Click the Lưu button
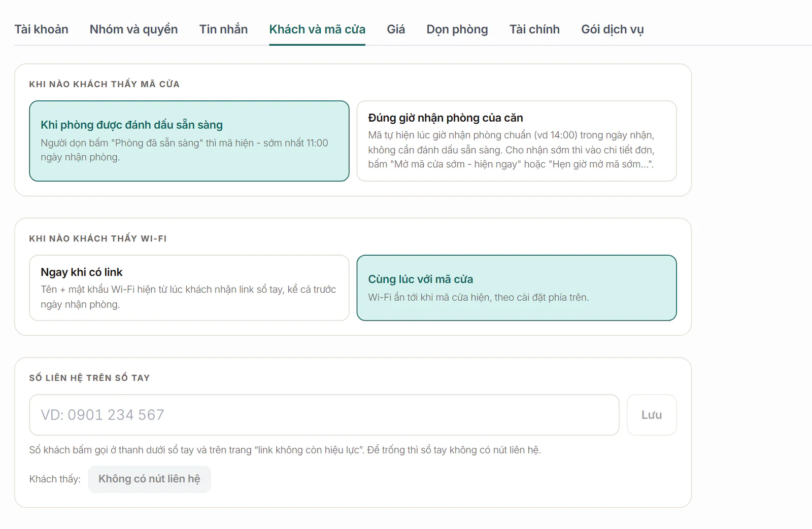 tap(652, 415)
